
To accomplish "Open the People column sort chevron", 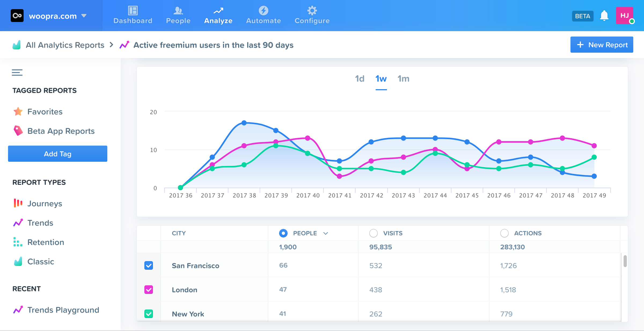I will [326, 233].
